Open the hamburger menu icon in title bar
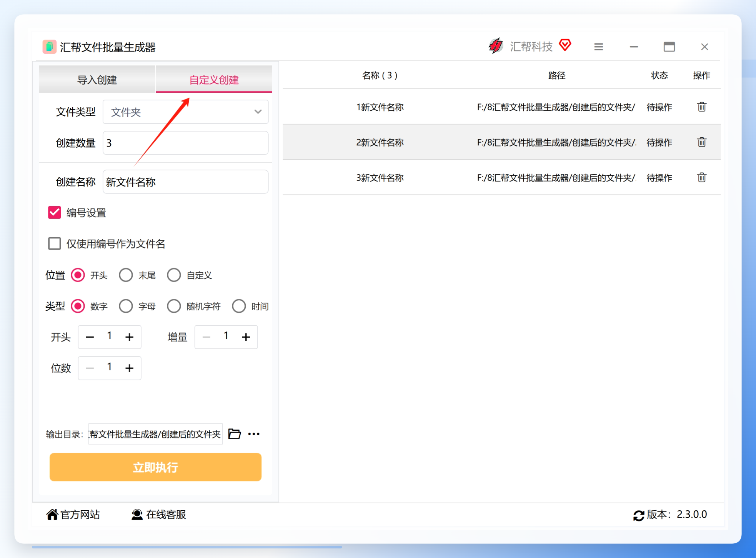The height and width of the screenshot is (558, 756). click(x=598, y=47)
